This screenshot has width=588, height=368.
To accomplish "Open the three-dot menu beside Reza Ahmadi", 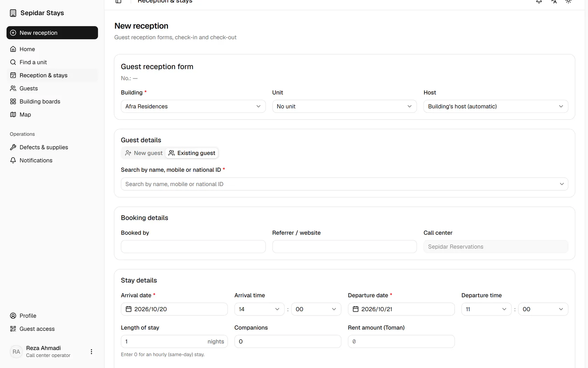I will (x=91, y=352).
